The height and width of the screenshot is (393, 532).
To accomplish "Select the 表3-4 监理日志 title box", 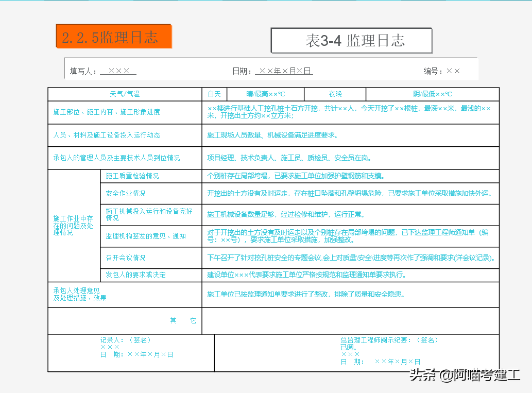I will [x=352, y=40].
